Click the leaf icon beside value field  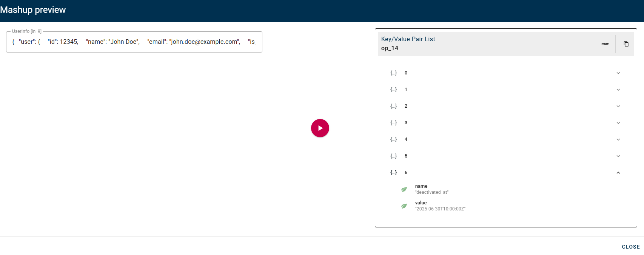(404, 206)
